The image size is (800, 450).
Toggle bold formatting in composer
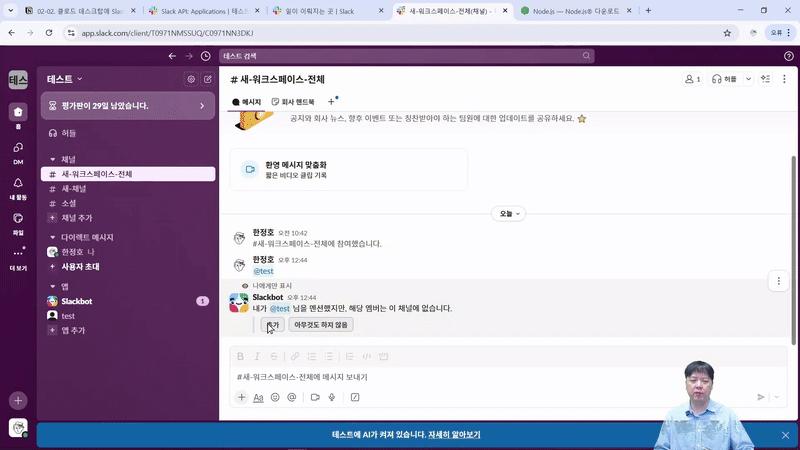coord(240,356)
